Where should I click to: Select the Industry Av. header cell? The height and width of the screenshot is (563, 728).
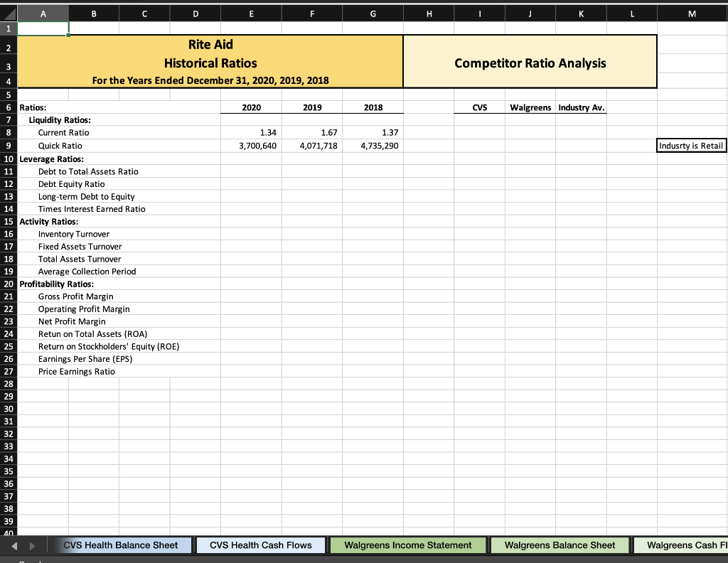click(x=583, y=107)
